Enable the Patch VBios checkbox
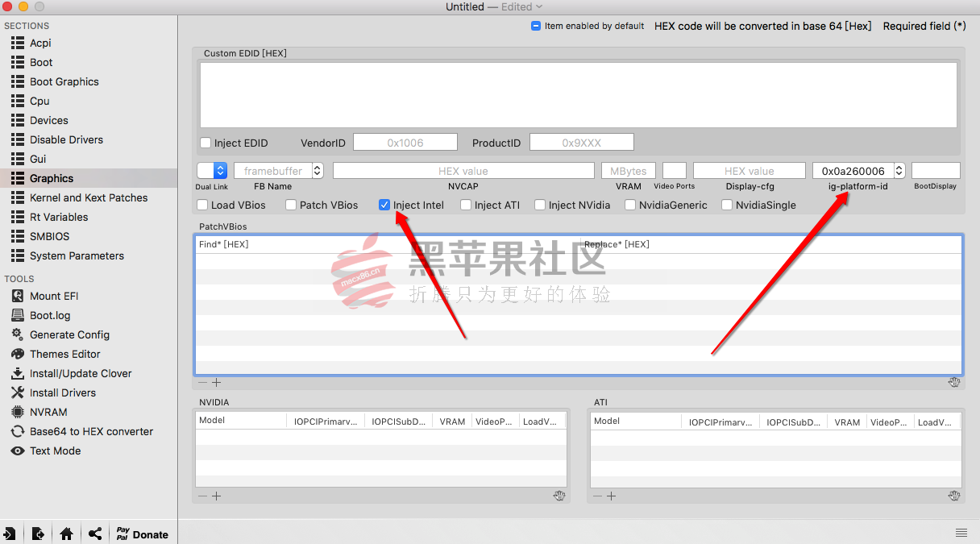This screenshot has height=544, width=980. click(292, 205)
